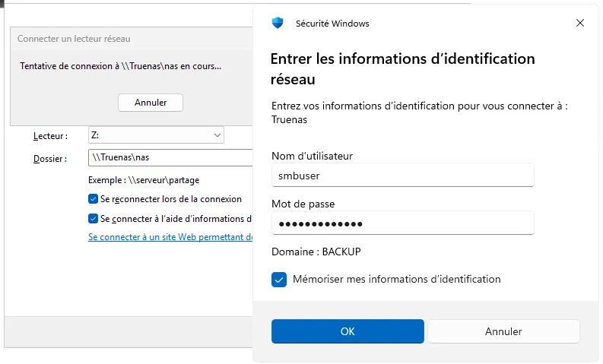Toggle Se connecter à l'aide d'informations checkbox

tap(93, 219)
